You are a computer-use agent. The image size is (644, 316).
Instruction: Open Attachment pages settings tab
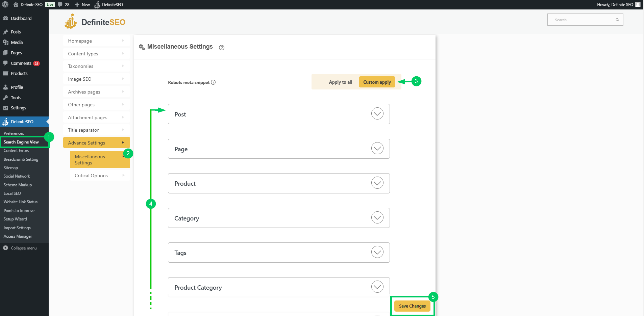pyautogui.click(x=97, y=117)
